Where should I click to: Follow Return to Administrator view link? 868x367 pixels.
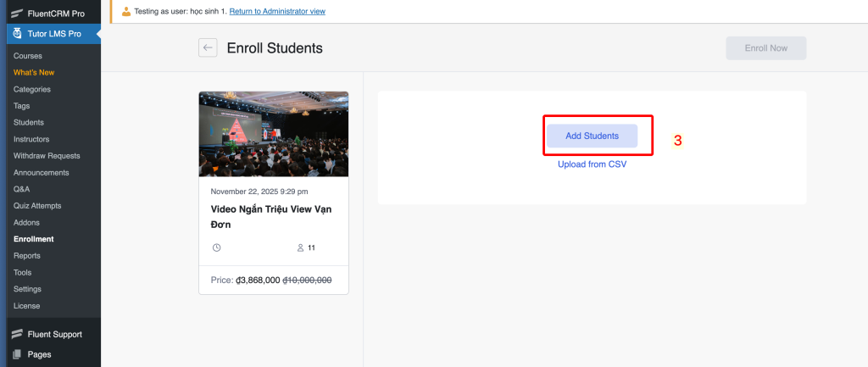(277, 12)
